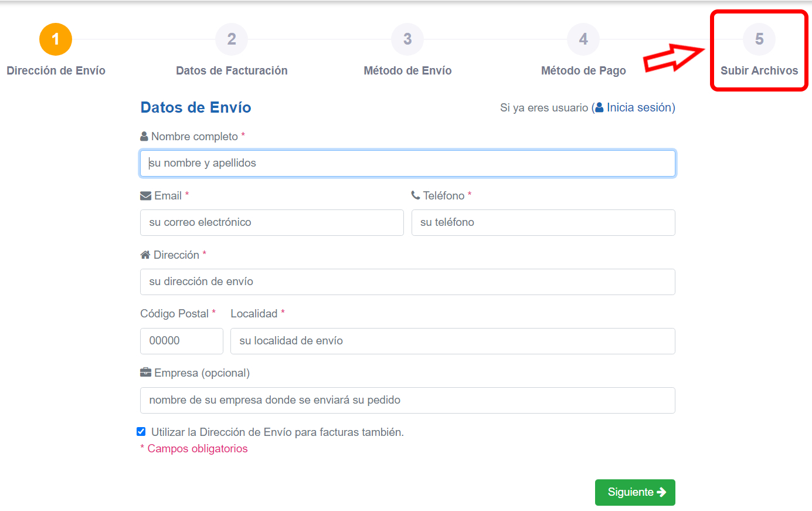The height and width of the screenshot is (511, 812).
Task: Click the envelope icon by Email label
Action: pyautogui.click(x=145, y=195)
